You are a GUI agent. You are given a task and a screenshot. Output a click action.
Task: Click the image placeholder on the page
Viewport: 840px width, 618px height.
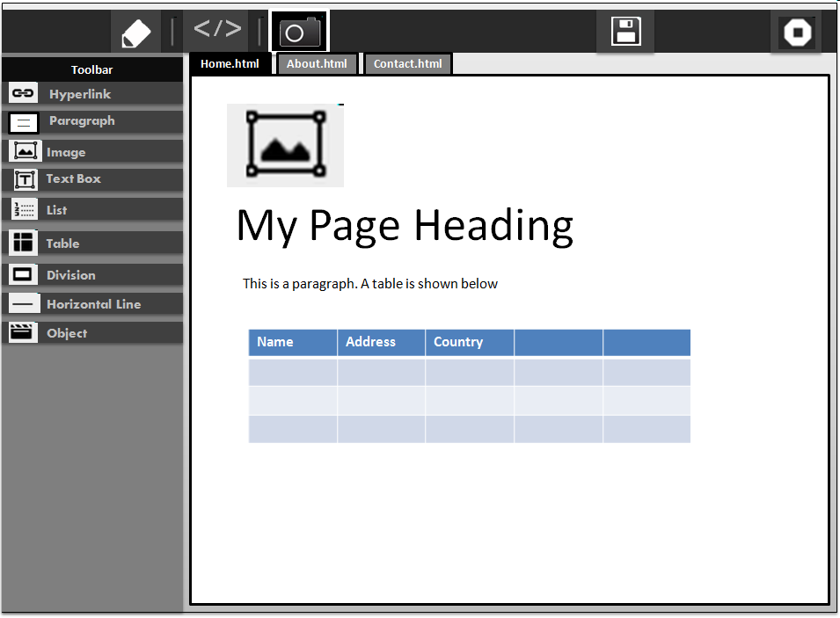(285, 145)
